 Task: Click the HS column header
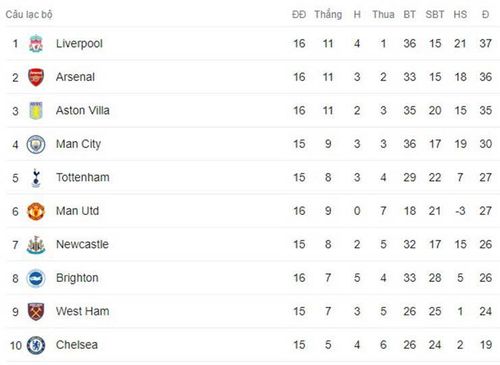pos(460,15)
